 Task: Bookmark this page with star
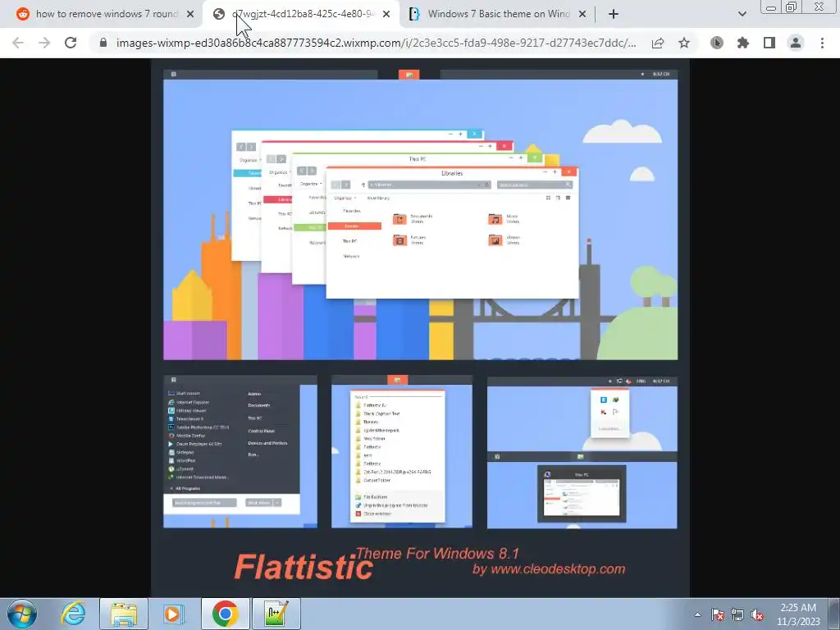pos(684,43)
